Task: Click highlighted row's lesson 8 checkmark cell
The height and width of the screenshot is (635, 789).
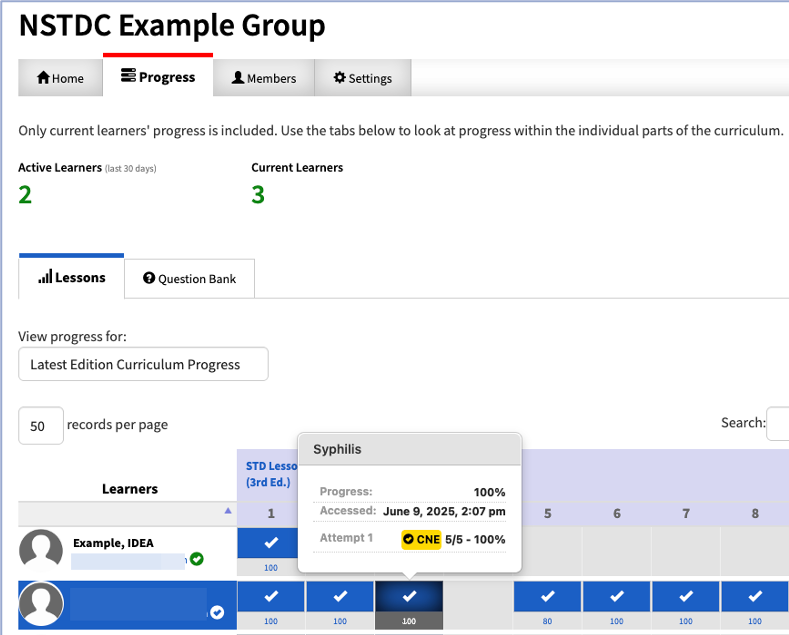Action: [754, 596]
